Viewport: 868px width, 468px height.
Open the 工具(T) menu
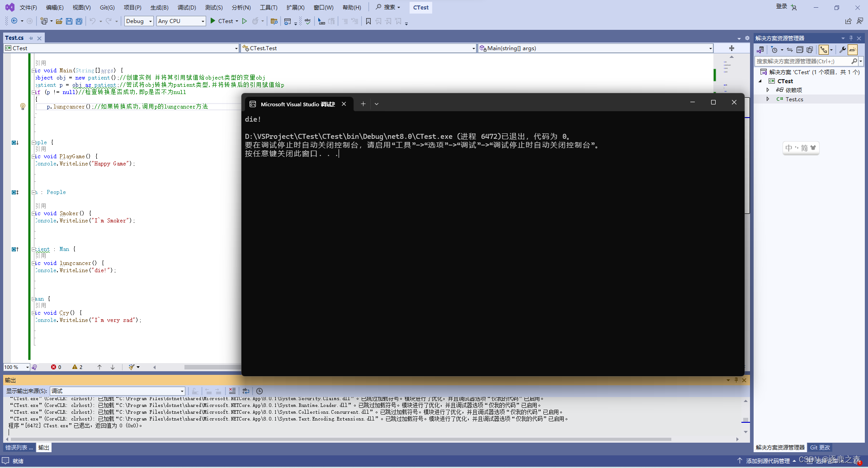[x=269, y=7]
